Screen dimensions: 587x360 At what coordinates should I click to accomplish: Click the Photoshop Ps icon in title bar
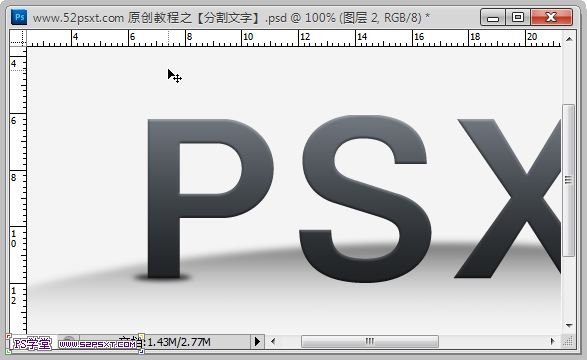19,17
